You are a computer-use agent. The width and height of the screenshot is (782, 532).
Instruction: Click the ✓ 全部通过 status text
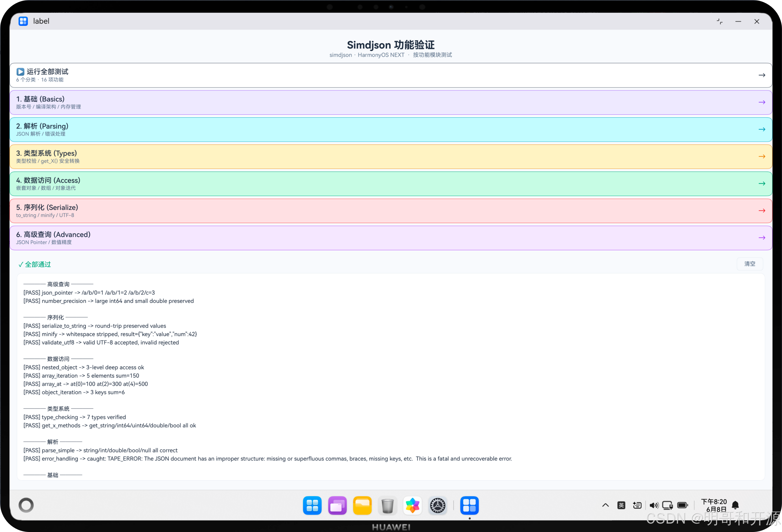point(35,265)
